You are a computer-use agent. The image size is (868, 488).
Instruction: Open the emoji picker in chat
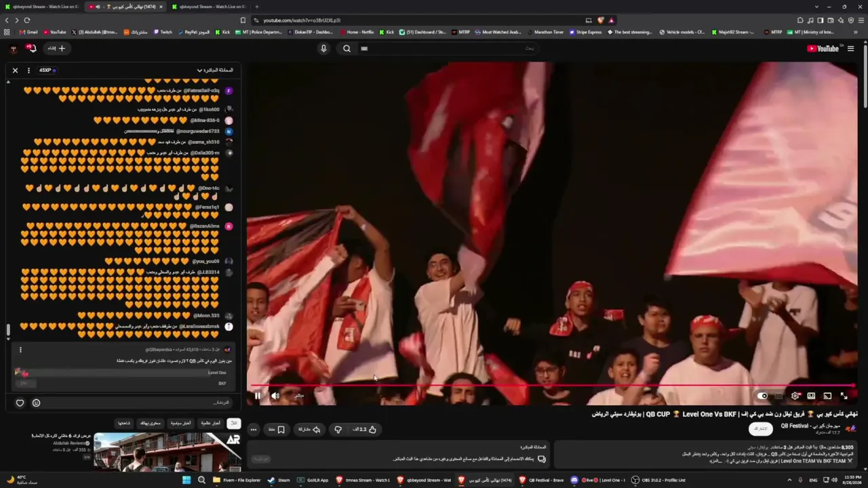click(x=36, y=403)
